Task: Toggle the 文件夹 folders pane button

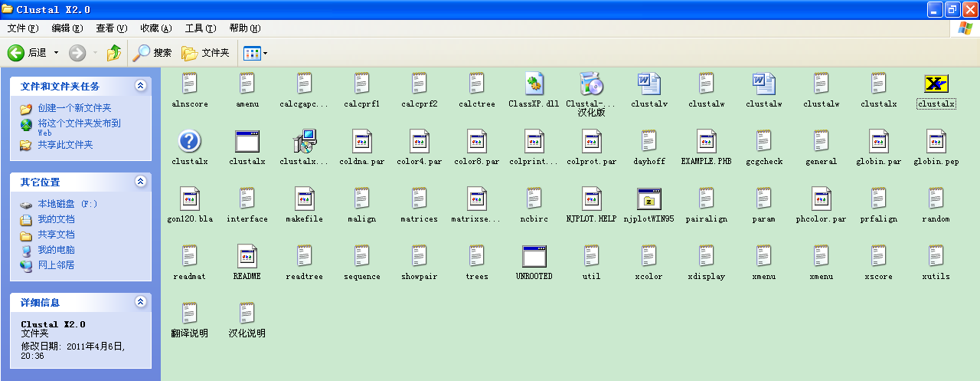Action: (x=206, y=53)
